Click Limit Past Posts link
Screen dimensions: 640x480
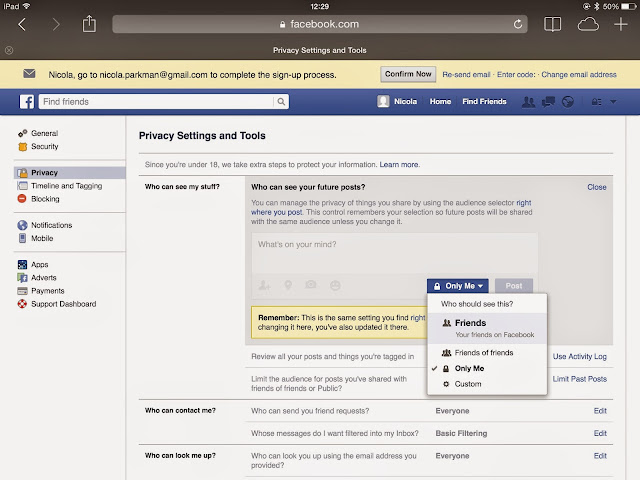579,379
